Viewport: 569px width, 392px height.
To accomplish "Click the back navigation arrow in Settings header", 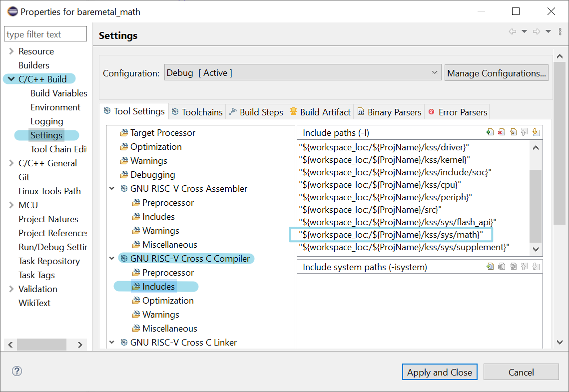I will [513, 31].
